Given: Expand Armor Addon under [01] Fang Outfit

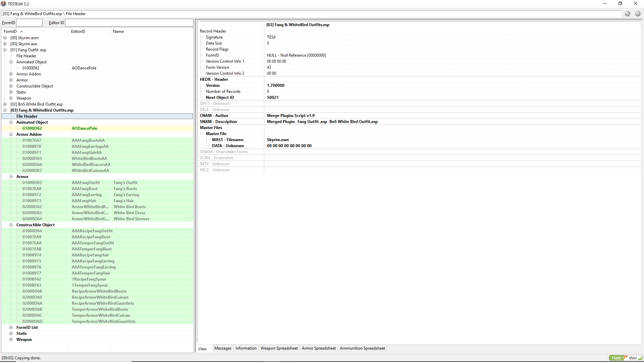Looking at the screenshot, I should (11, 74).
